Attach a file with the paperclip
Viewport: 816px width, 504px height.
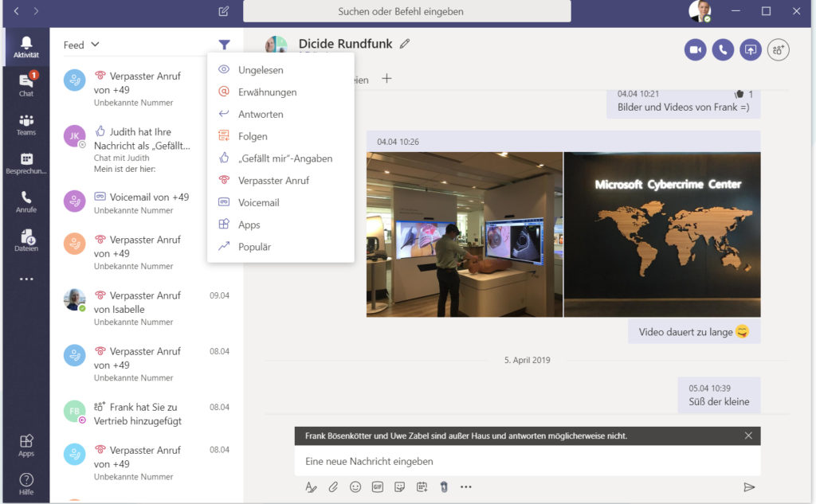pos(333,486)
